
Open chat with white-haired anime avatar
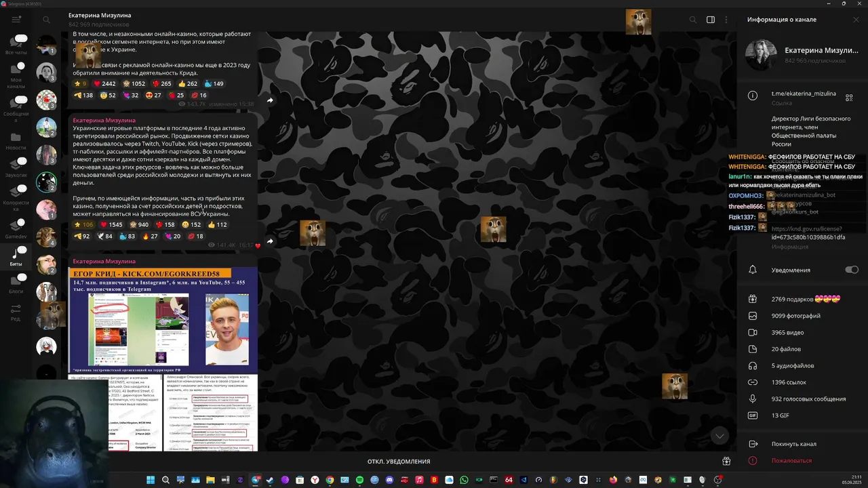(46, 346)
